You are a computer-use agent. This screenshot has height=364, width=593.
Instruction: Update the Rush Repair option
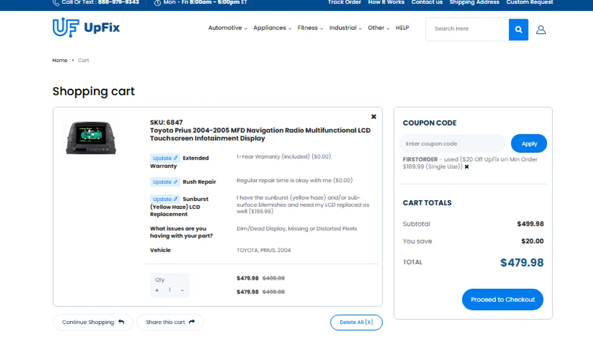165,182
